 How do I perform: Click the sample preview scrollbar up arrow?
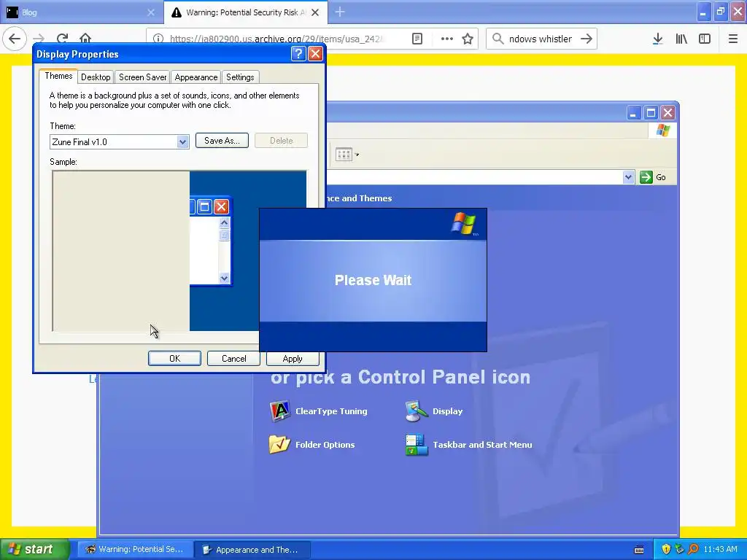(224, 222)
